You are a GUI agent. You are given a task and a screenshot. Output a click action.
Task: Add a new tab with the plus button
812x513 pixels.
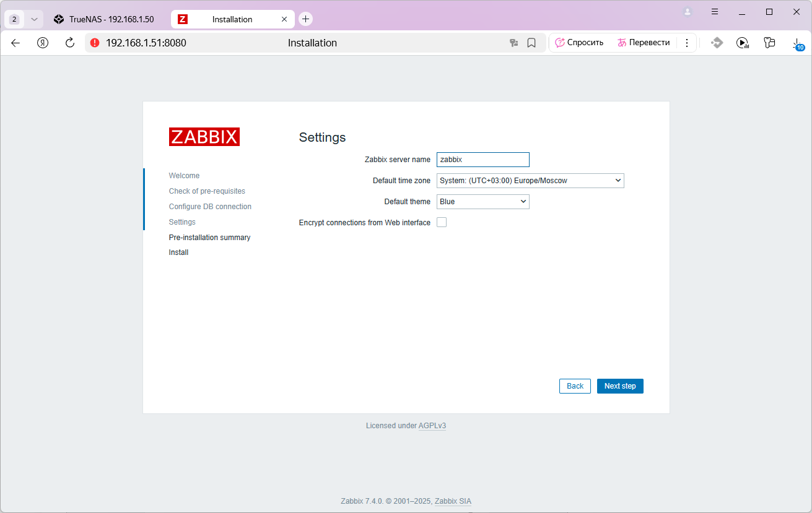[x=305, y=19]
